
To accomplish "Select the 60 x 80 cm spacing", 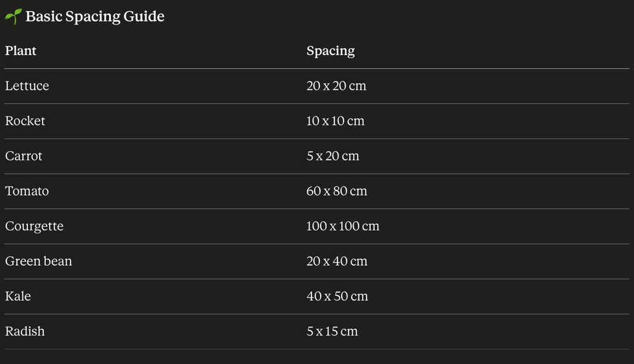I will [336, 191].
